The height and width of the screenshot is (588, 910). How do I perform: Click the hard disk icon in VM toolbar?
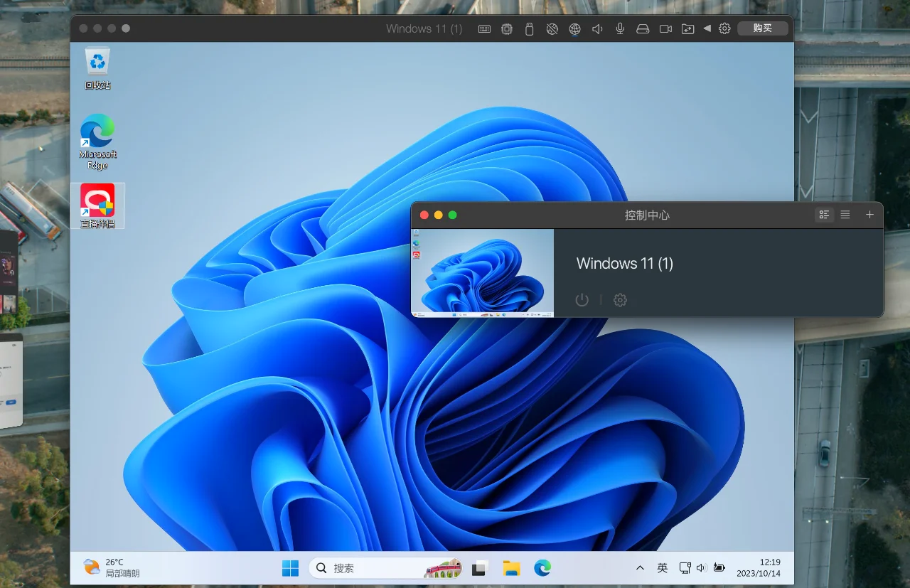pyautogui.click(x=643, y=29)
